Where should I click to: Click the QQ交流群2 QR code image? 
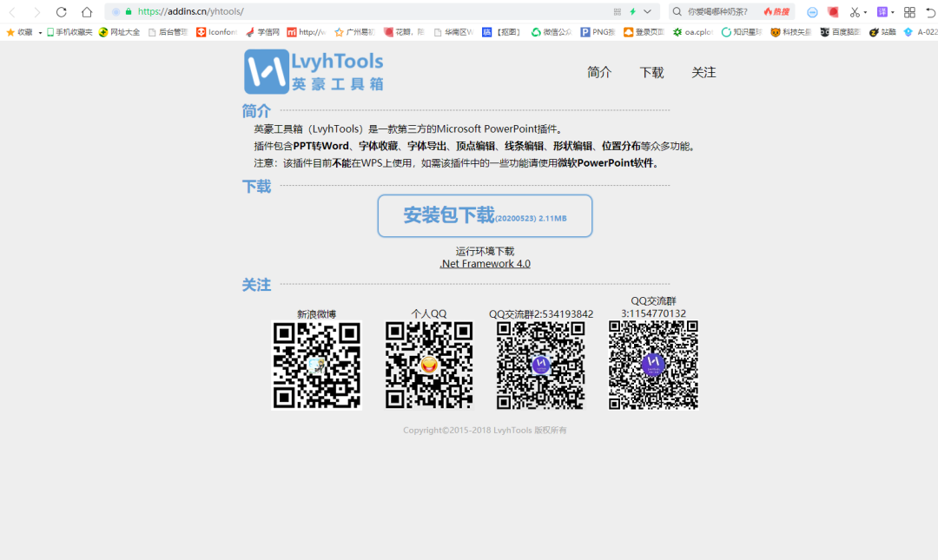541,366
